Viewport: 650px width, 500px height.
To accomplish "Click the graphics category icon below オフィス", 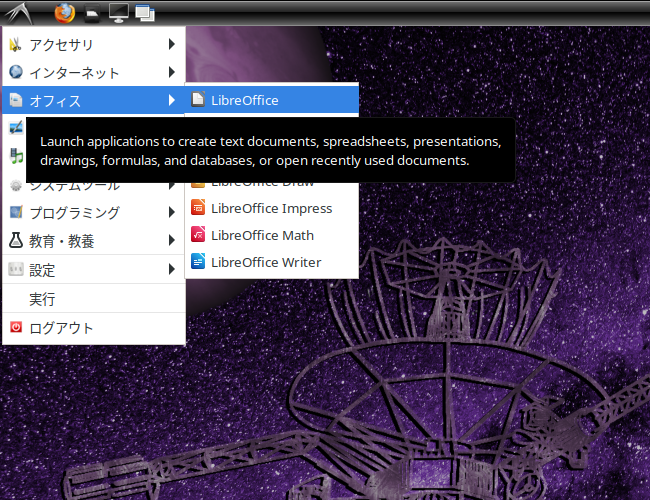I will coord(16,128).
